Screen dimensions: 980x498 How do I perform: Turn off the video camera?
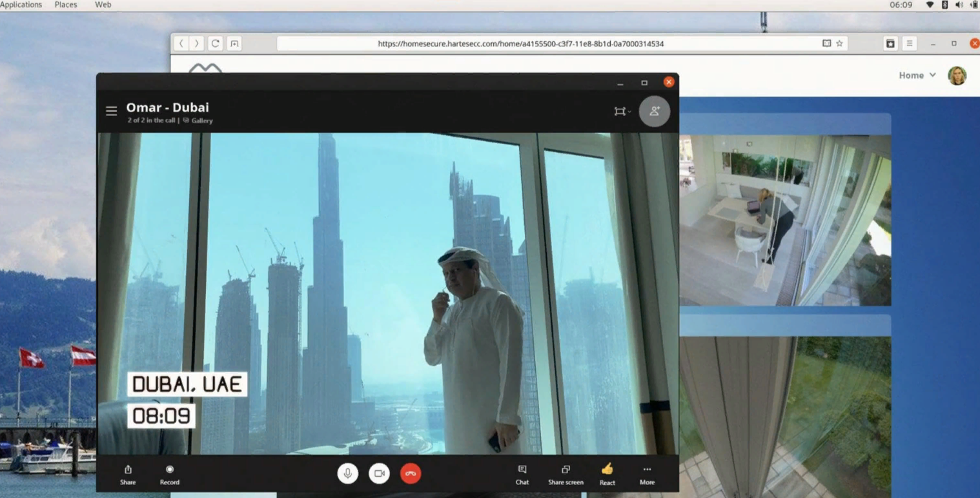coord(379,473)
